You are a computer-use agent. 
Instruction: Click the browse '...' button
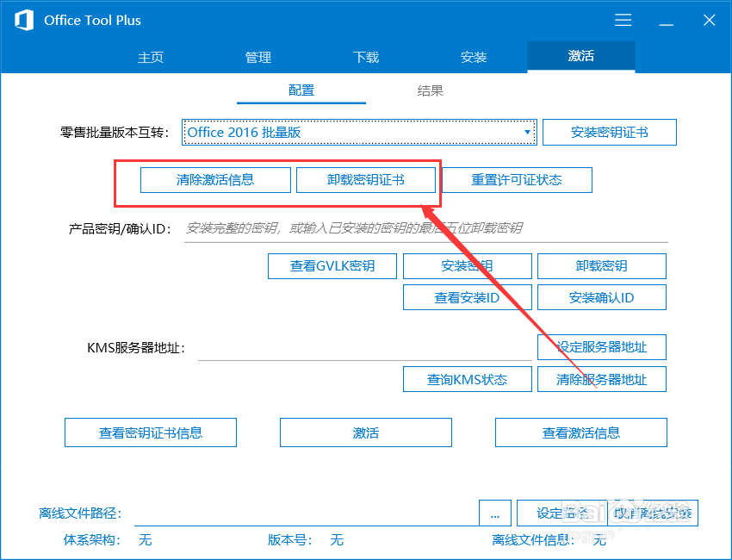click(x=495, y=513)
